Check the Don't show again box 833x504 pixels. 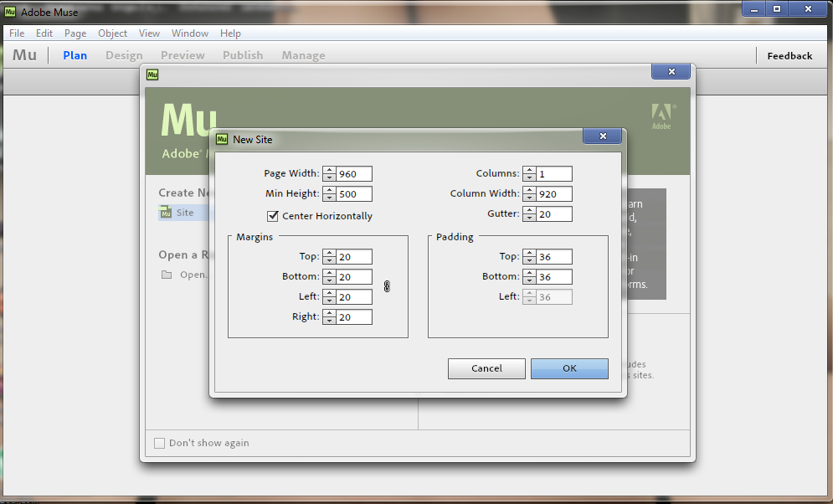pos(159,443)
